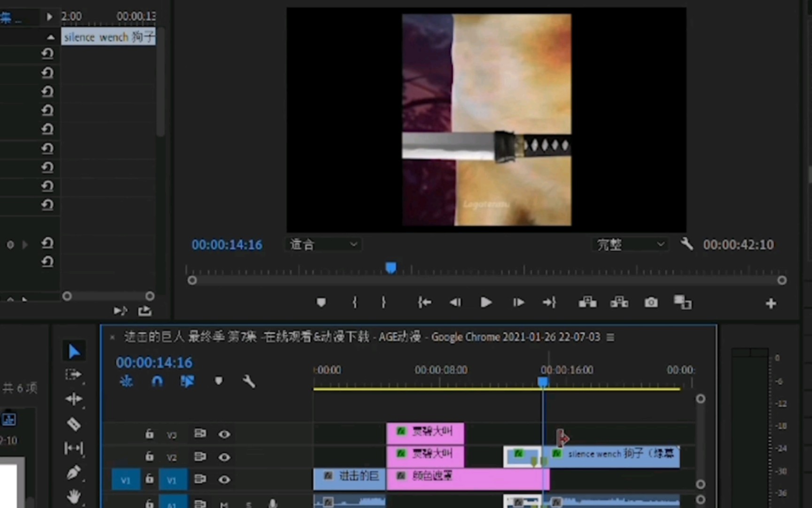The image size is (812, 508).
Task: Toggle V2 sync lock
Action: [x=200, y=456]
